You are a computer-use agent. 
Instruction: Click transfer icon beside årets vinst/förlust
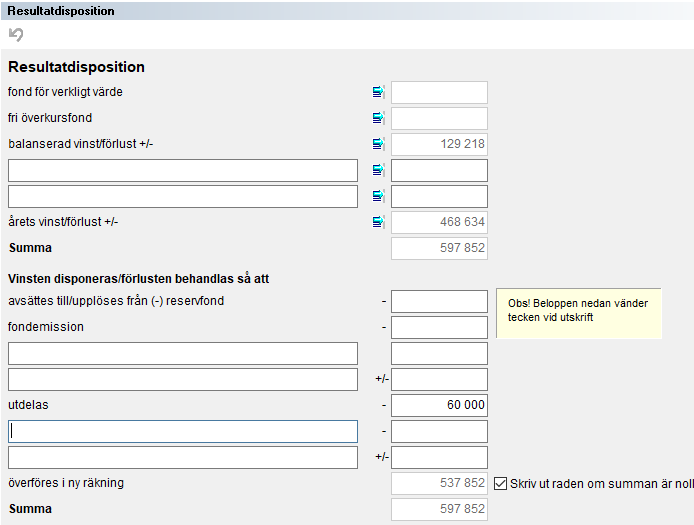click(x=378, y=222)
